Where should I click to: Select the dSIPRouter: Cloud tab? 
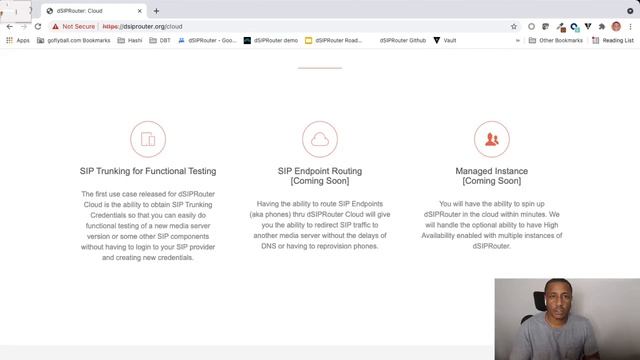[x=94, y=11]
